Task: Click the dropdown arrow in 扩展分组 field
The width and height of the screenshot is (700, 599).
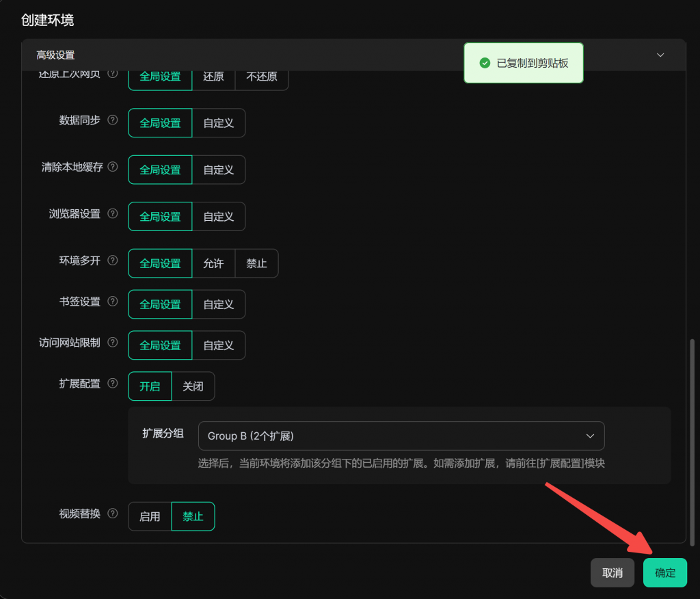Action: 590,436
